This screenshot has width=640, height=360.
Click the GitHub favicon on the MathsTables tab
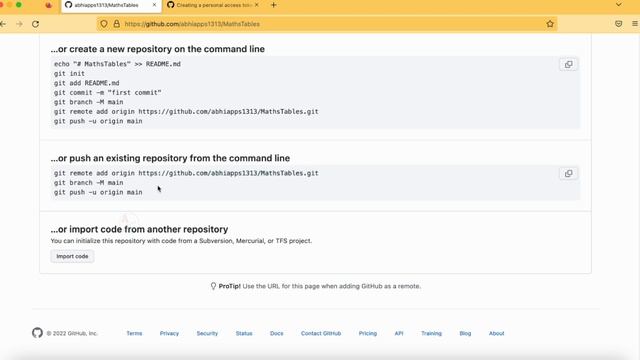pos(69,5)
